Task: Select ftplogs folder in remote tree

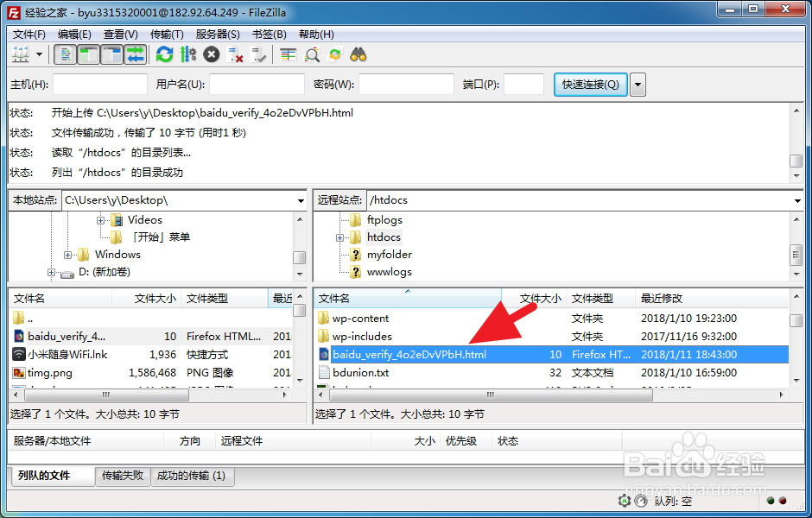Action: point(384,220)
